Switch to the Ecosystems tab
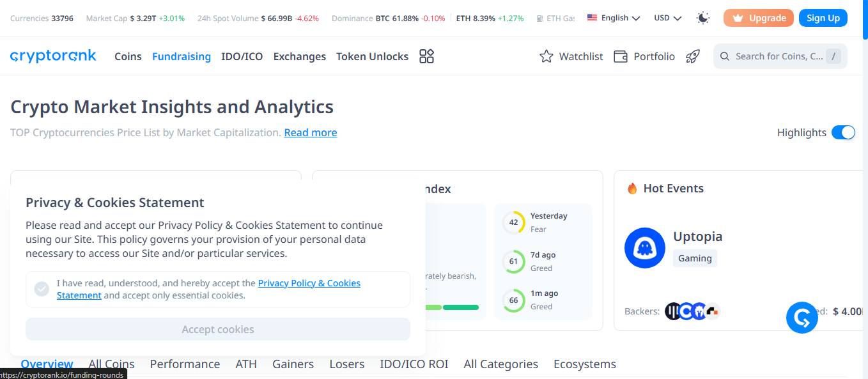This screenshot has height=379, width=868. [585, 364]
